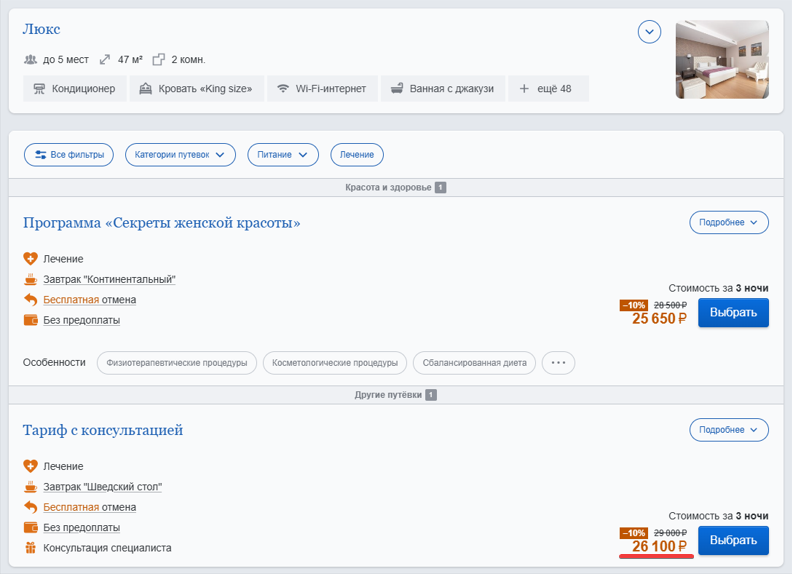Click the 25 650 ₽ price
Image resolution: width=792 pixels, height=574 pixels.
click(x=659, y=319)
